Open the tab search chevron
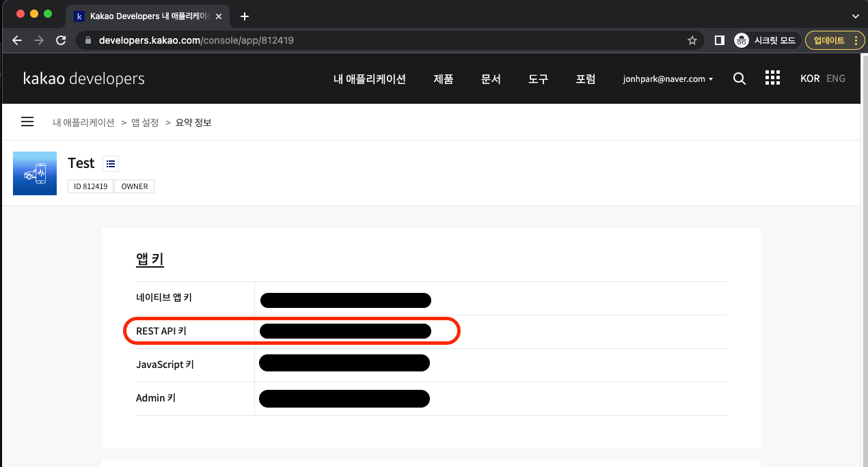 [855, 16]
